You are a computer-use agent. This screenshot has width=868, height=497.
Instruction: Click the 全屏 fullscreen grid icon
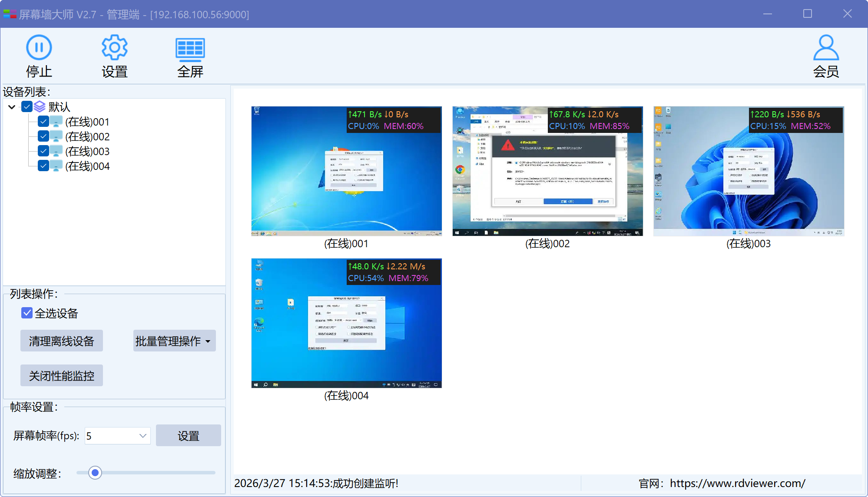(190, 48)
